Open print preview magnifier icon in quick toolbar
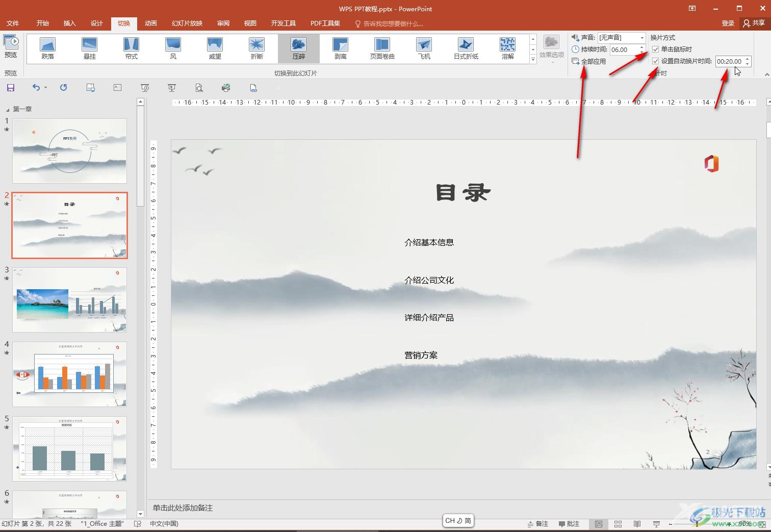This screenshot has height=532, width=771. click(199, 88)
